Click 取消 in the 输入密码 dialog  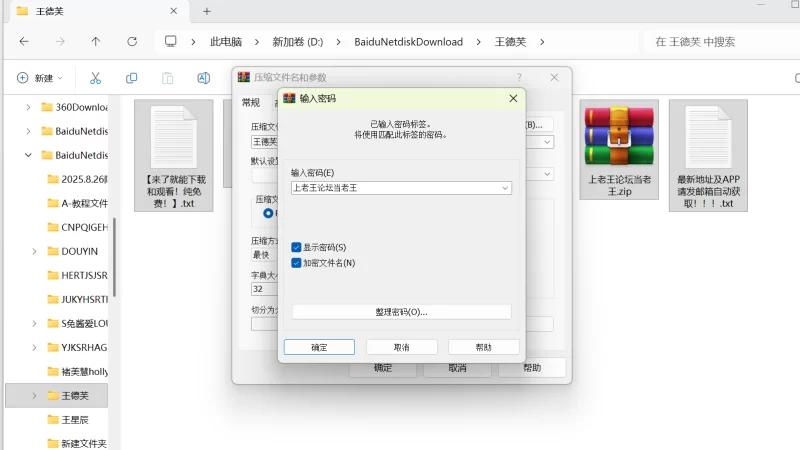click(x=402, y=347)
